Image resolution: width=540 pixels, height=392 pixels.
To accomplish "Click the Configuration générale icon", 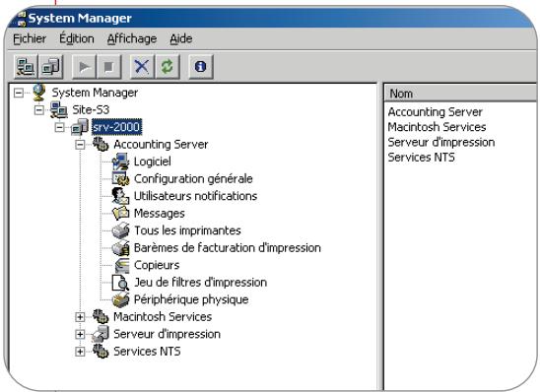I will click(x=120, y=178).
